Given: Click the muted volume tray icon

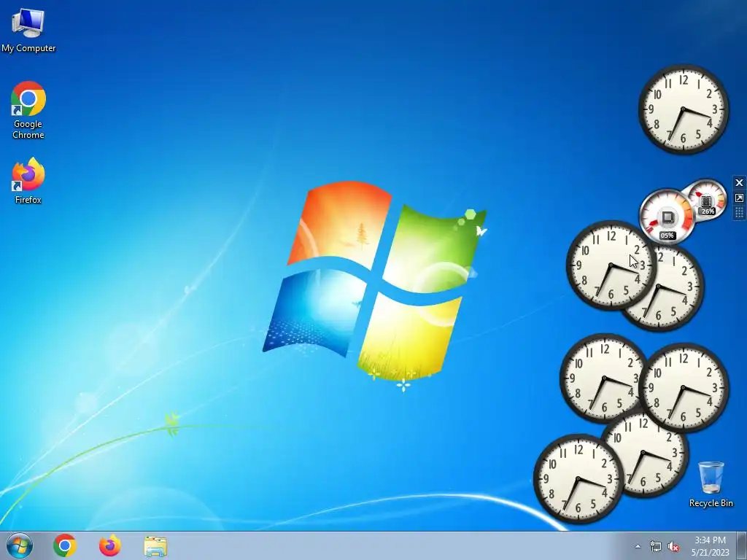Looking at the screenshot, I should 673,546.
